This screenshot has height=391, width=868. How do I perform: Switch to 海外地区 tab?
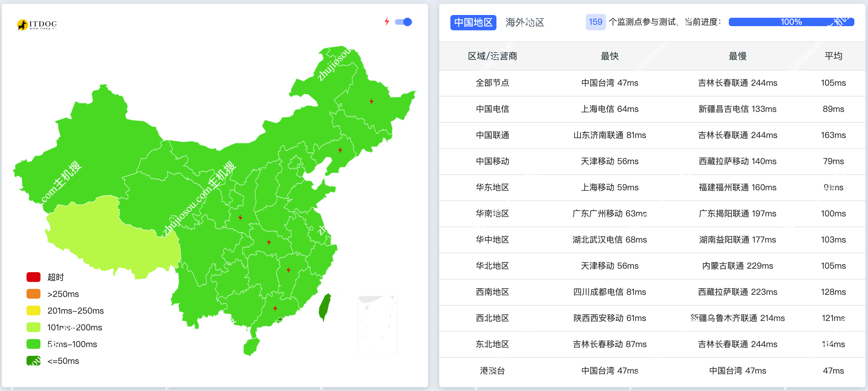point(525,23)
